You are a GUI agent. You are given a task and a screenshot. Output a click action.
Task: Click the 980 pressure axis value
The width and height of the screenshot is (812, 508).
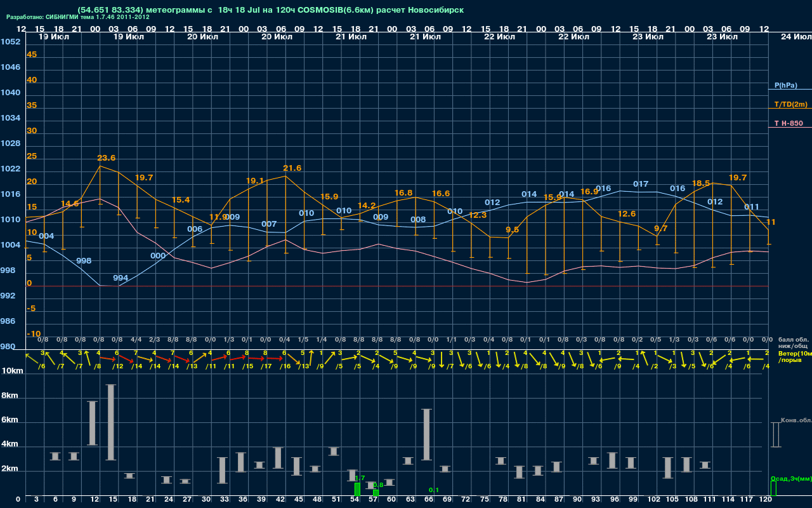coord(8,347)
